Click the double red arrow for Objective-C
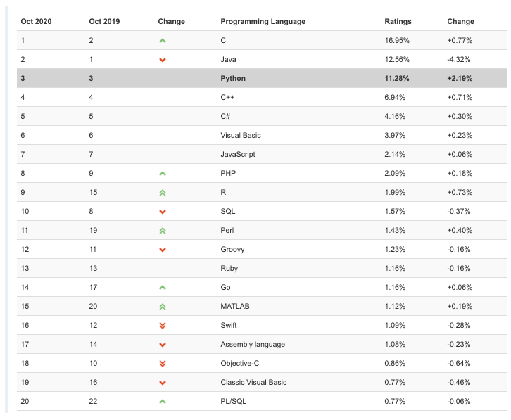Viewport: 511px width, 420px height. tap(163, 364)
